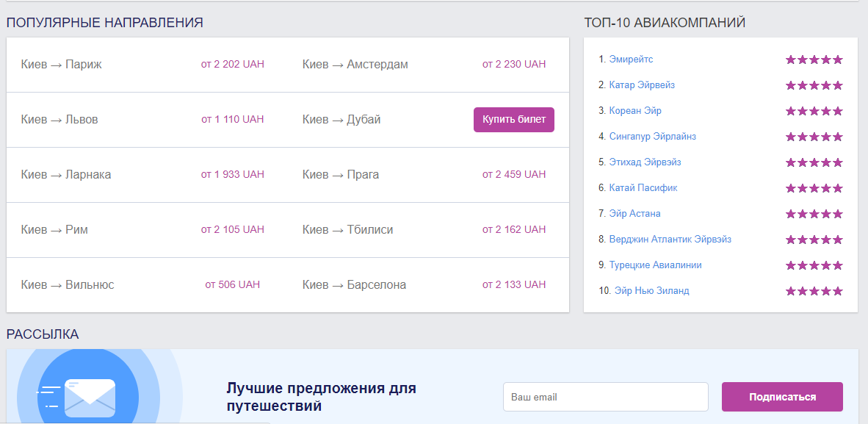
Task: Open the Турецкие Авиалинии airline link
Action: (656, 265)
